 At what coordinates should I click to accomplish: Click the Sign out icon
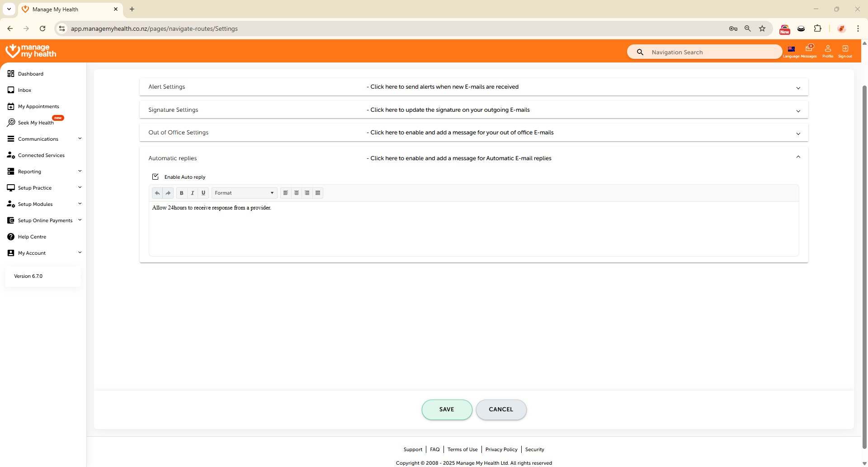point(845,51)
